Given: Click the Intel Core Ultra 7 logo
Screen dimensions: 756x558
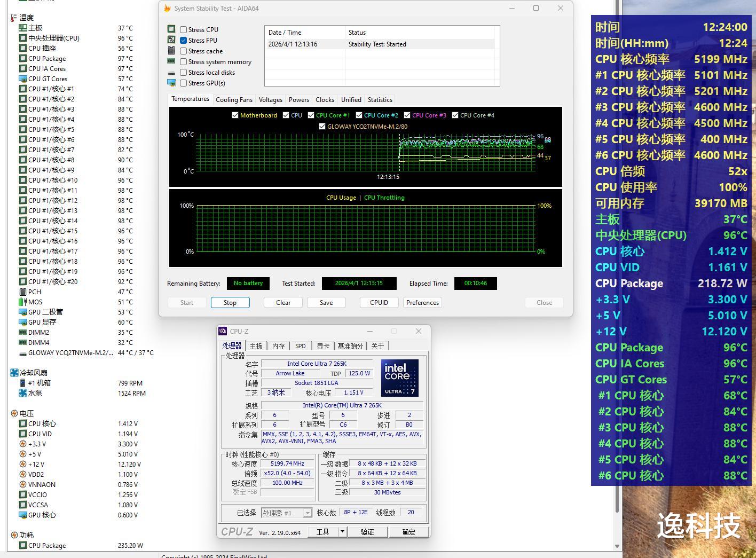Looking at the screenshot, I should [x=400, y=378].
